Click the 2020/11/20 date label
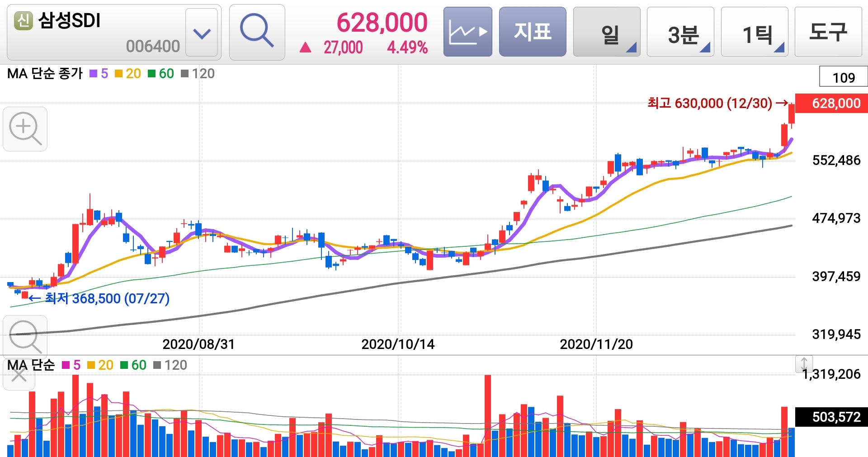This screenshot has height=457, width=868. (596, 344)
